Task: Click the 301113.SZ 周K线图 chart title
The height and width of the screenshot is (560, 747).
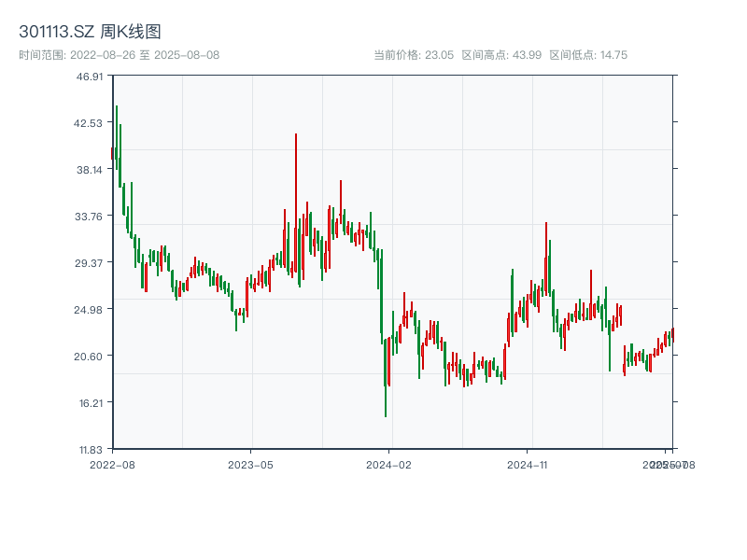Action: pos(90,31)
